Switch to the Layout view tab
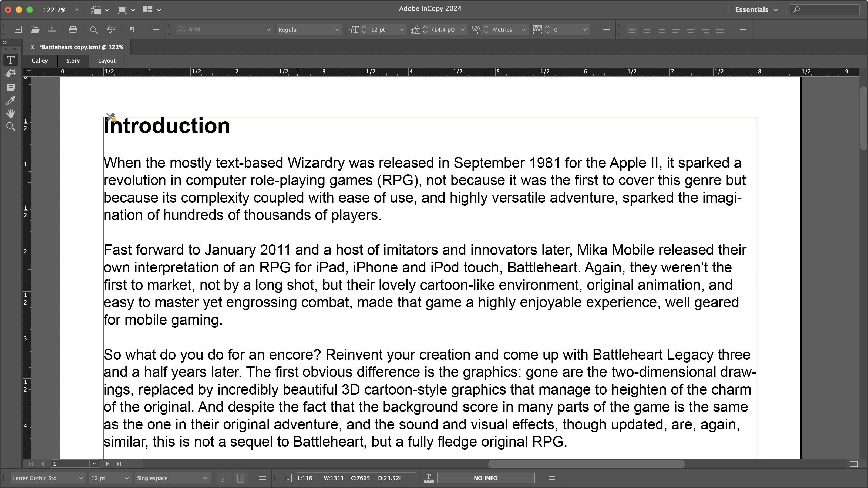The image size is (868, 488). click(x=106, y=60)
